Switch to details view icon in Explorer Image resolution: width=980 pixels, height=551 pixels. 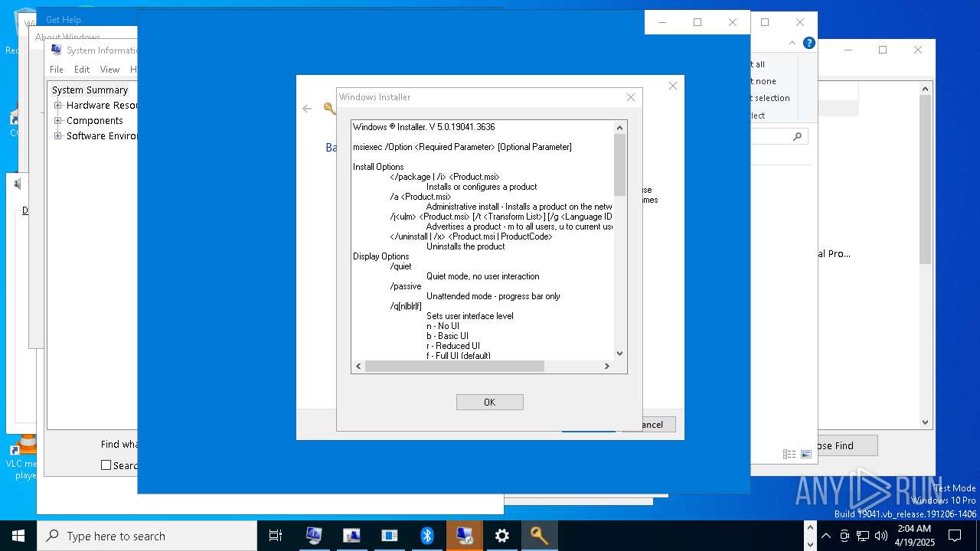coord(789,454)
